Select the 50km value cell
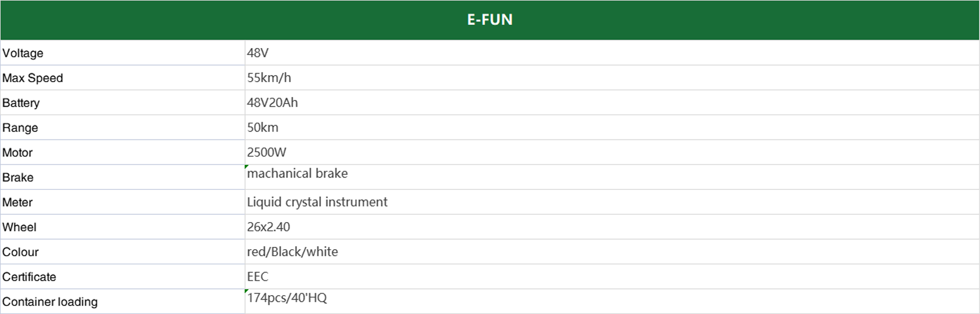Viewport: 980px width, 314px height. pos(612,128)
